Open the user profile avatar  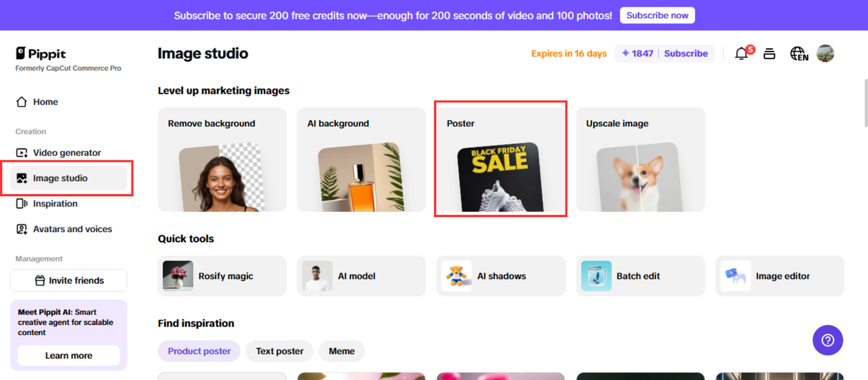pos(825,54)
